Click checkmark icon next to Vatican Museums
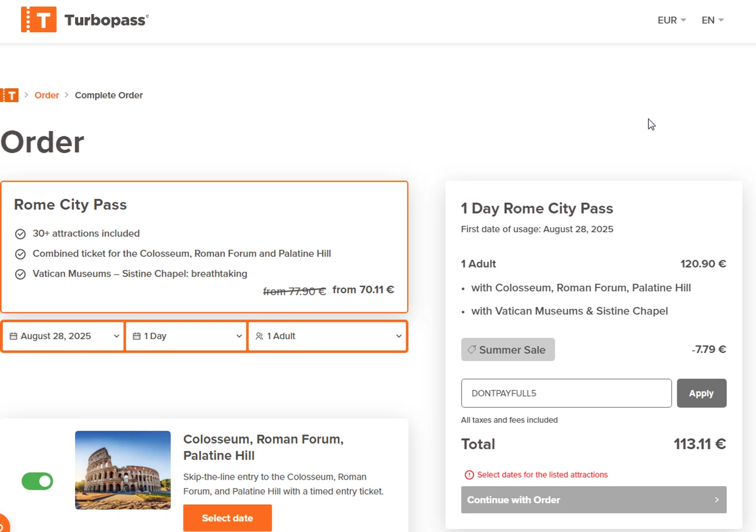This screenshot has height=532, width=756. click(20, 274)
